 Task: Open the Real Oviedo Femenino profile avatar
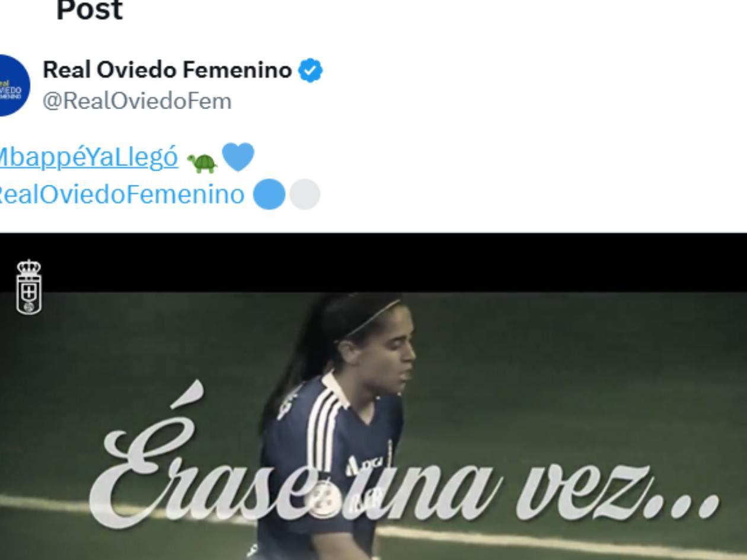(x=12, y=85)
